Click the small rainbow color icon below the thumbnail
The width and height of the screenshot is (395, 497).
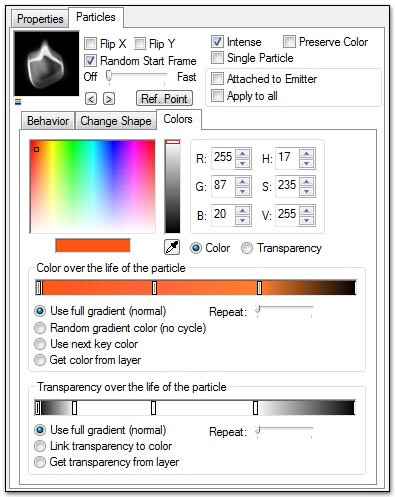(x=18, y=102)
